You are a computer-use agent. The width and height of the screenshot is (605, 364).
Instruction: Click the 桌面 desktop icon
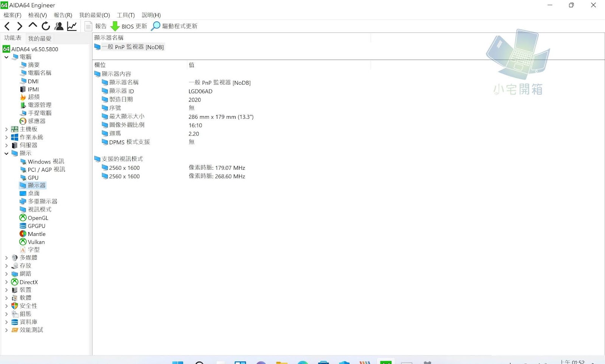tap(23, 194)
